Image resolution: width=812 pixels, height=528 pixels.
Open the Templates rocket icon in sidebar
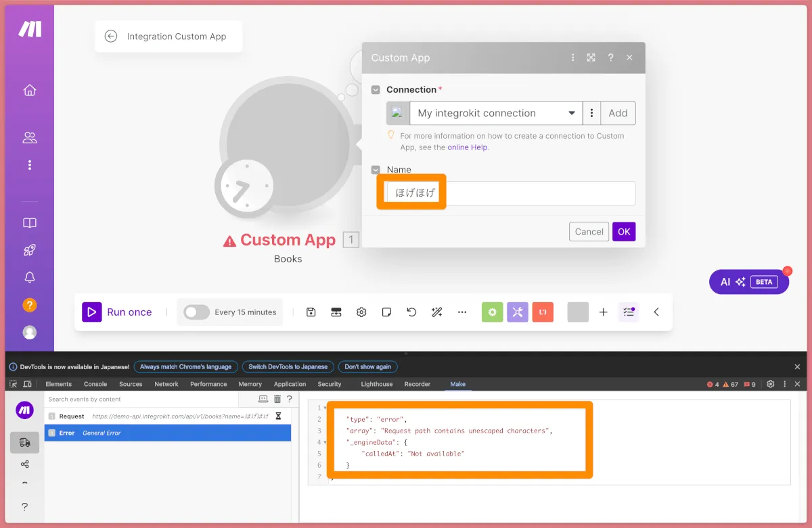[x=29, y=250]
